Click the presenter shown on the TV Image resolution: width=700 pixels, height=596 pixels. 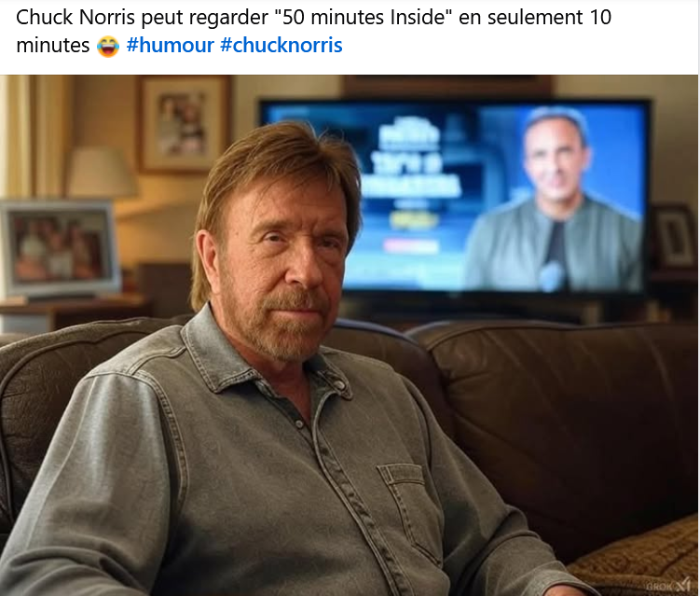[x=556, y=201]
